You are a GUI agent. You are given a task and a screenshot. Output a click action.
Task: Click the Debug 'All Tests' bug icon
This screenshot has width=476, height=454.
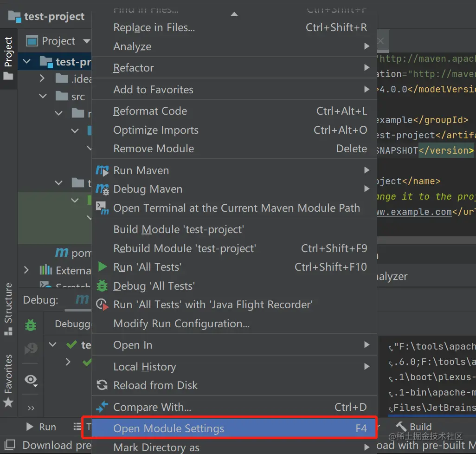102,286
